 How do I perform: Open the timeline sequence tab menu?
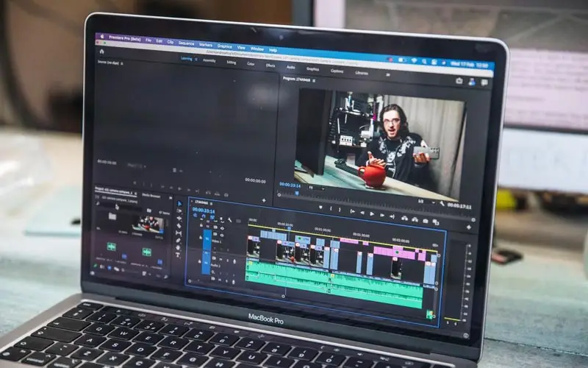coord(212,203)
